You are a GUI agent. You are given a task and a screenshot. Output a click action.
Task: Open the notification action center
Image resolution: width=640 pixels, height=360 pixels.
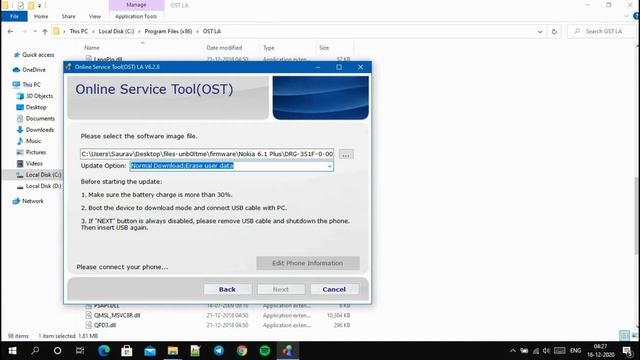coord(627,351)
